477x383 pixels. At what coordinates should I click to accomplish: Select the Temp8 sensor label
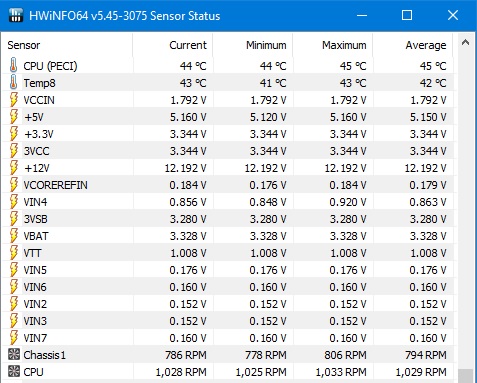39,83
